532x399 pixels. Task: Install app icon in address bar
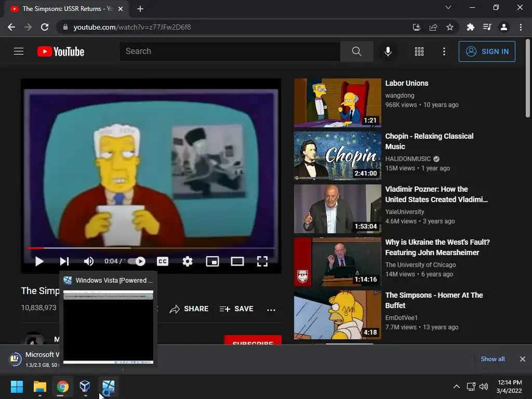416,27
